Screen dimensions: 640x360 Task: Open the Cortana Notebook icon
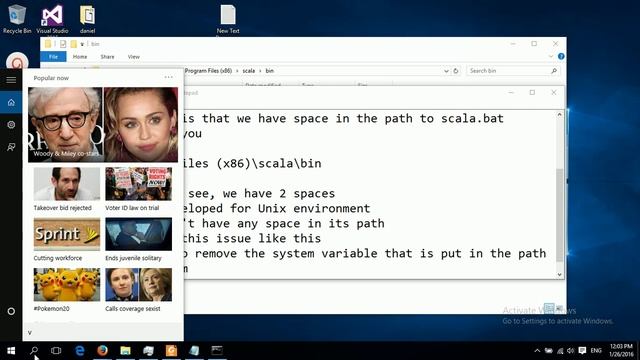pos(11,124)
